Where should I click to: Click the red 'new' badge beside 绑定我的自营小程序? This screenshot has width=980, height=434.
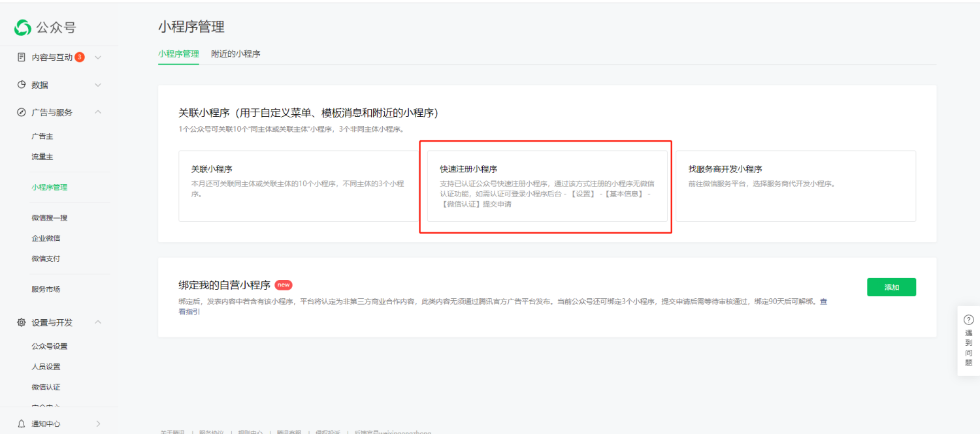click(283, 285)
